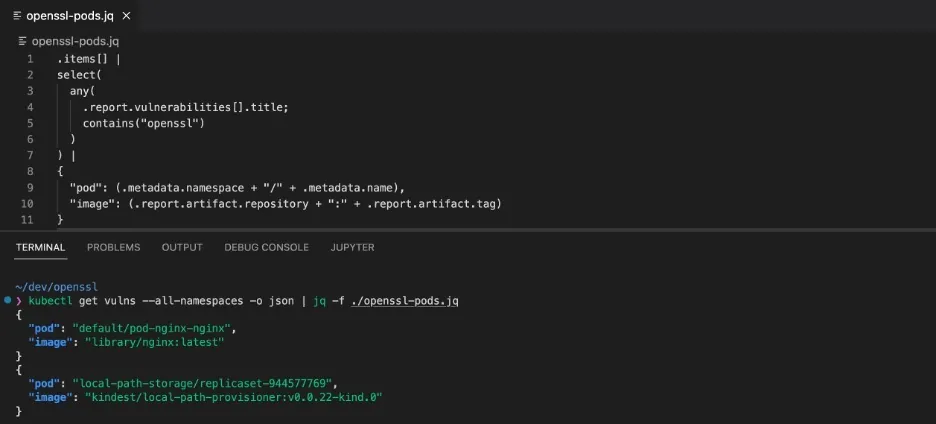Image resolution: width=936 pixels, height=424 pixels.
Task: Click line number 11 in the gutter
Action: point(27,220)
